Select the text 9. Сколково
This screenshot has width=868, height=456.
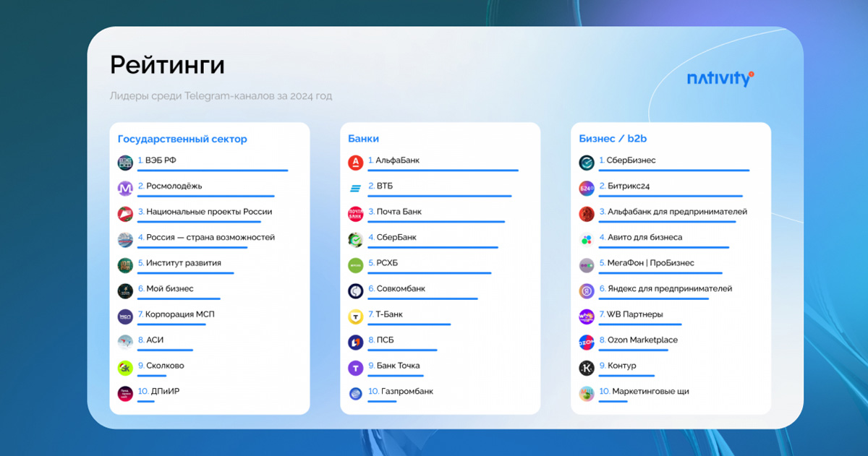[x=161, y=366]
